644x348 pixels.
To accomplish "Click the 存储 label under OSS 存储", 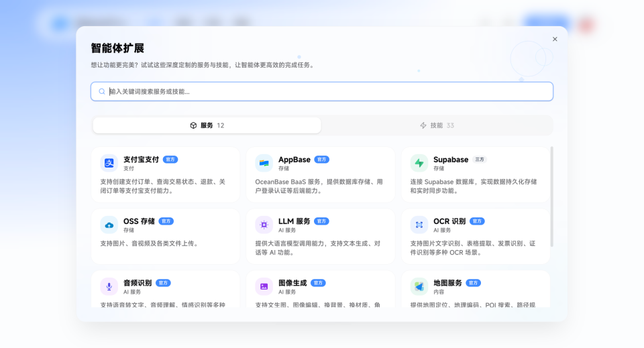I will (129, 230).
